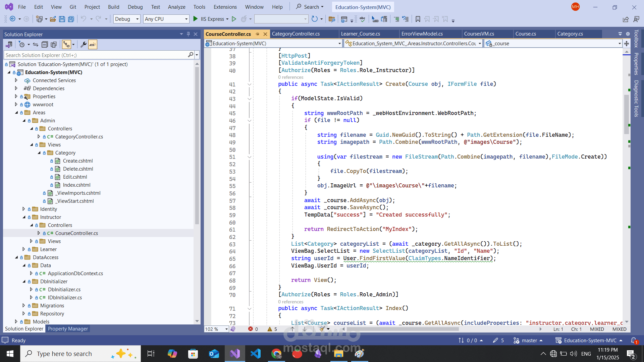Click the Save All toolbar icon

[x=71, y=19]
